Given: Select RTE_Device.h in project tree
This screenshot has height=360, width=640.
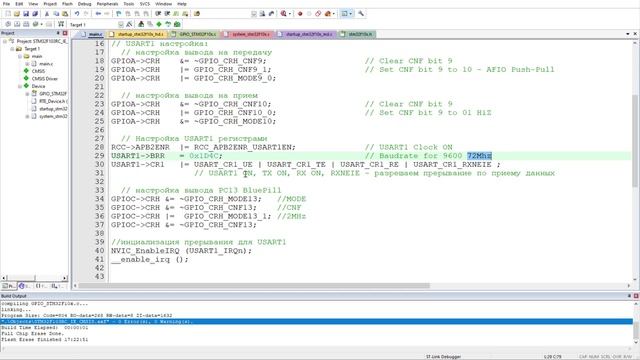Looking at the screenshot, I should tap(52, 101).
